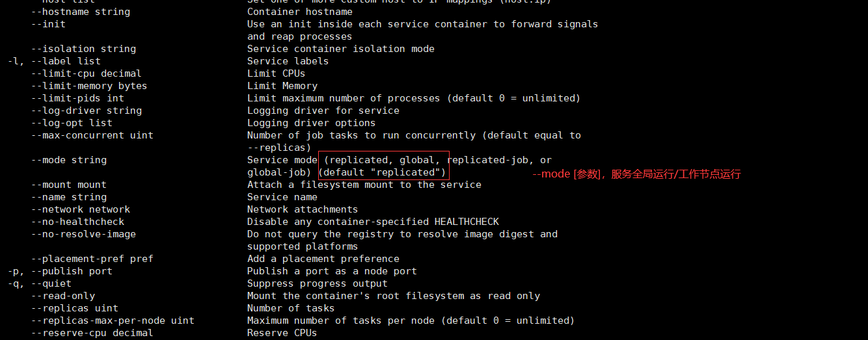Image resolution: width=868 pixels, height=340 pixels.
Task: Click the -q, --quiet flag
Action: click(x=40, y=283)
